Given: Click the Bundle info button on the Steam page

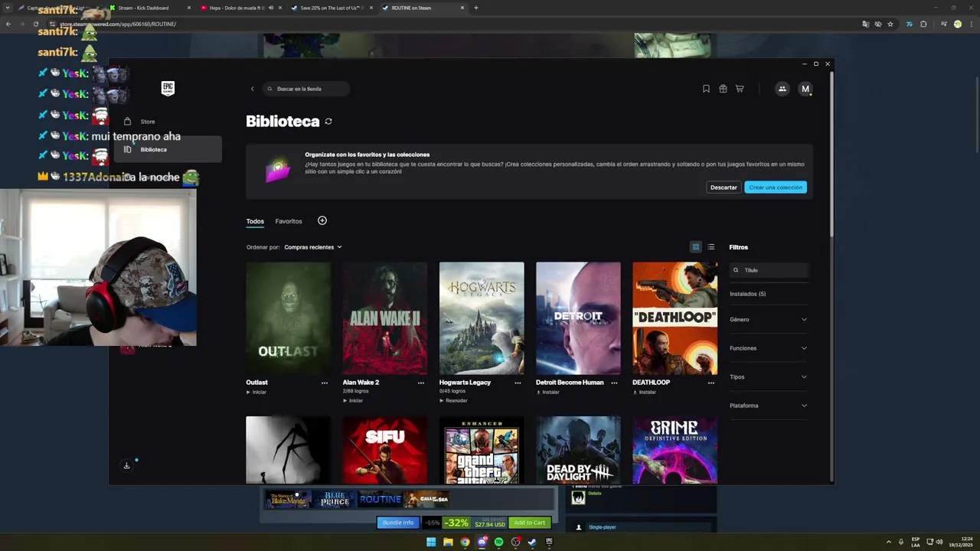Looking at the screenshot, I should coord(398,523).
